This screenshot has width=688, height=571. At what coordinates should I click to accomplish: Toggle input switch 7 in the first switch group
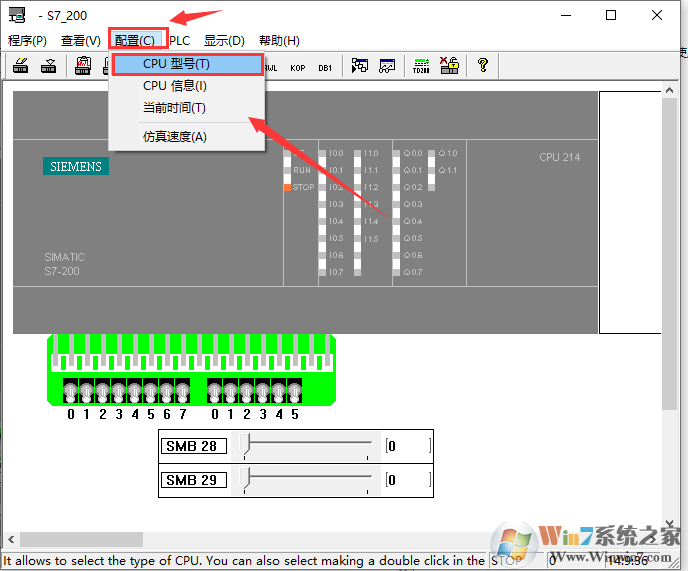click(x=182, y=390)
